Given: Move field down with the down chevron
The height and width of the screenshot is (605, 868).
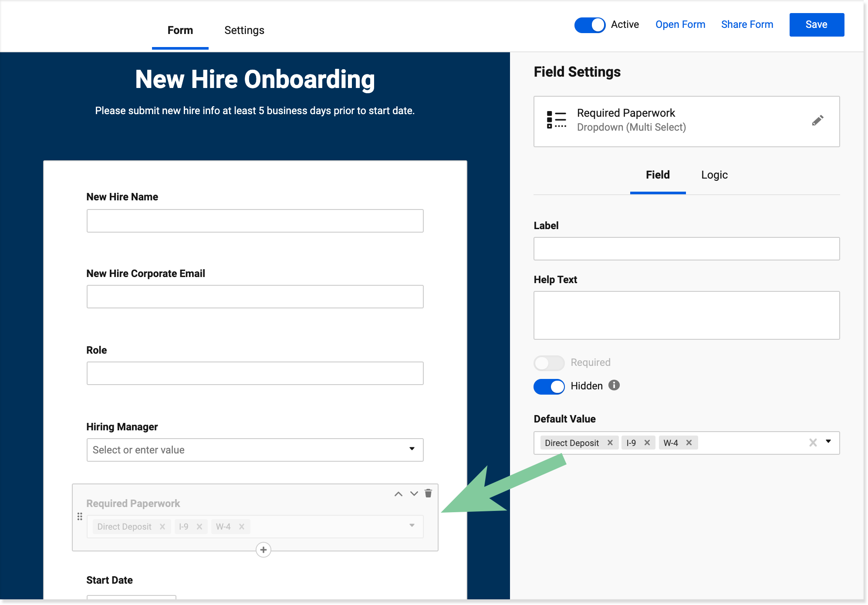Looking at the screenshot, I should click(x=414, y=493).
